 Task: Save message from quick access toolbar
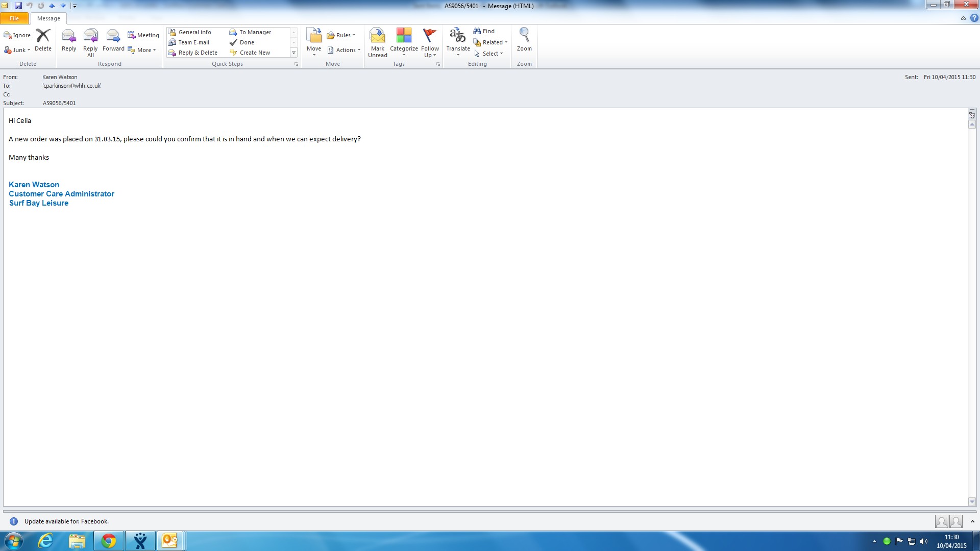click(x=18, y=6)
